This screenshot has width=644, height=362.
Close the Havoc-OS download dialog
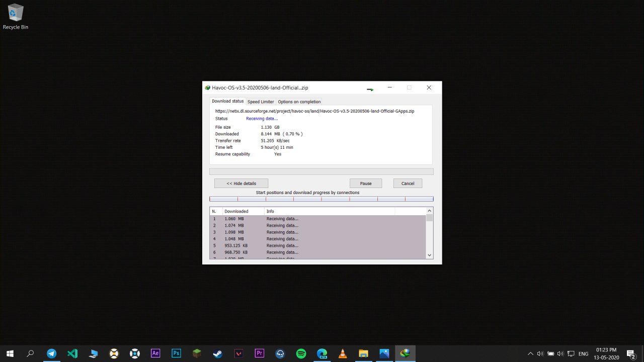point(429,87)
